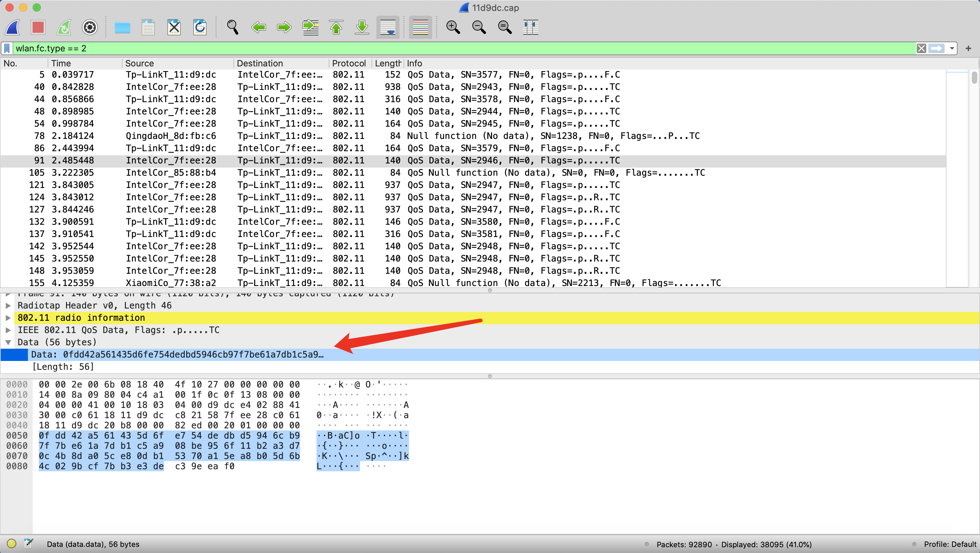Sort by Length column header
The height and width of the screenshot is (553, 980).
click(x=388, y=63)
